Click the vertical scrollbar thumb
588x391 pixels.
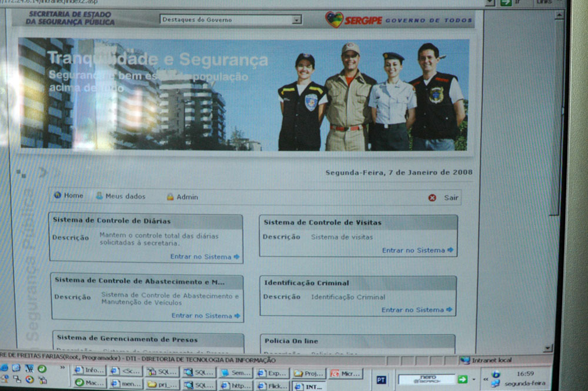556,116
